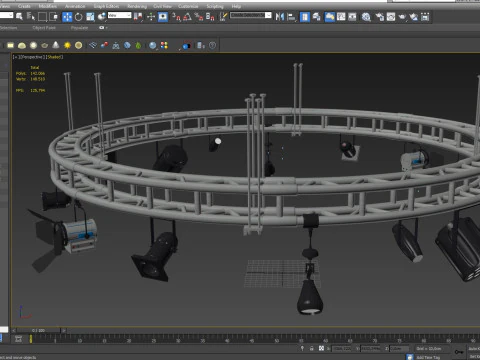Choose the Rectangular Selection Region tool
Viewport: 480px width, 360px height.
tap(42, 17)
